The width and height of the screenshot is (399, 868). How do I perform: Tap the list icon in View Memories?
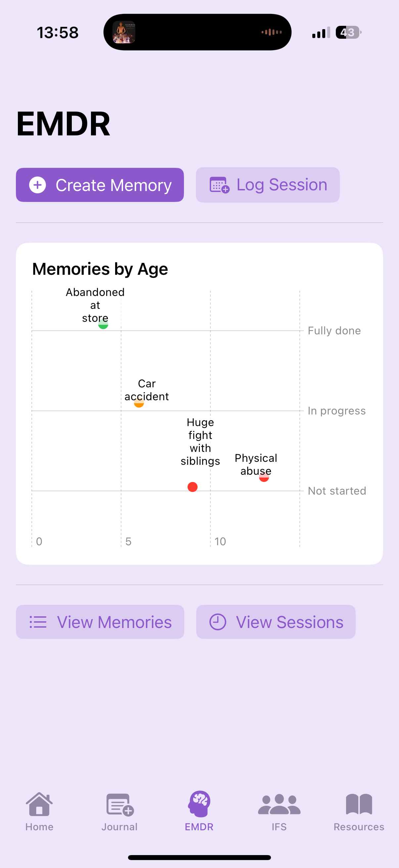click(38, 622)
